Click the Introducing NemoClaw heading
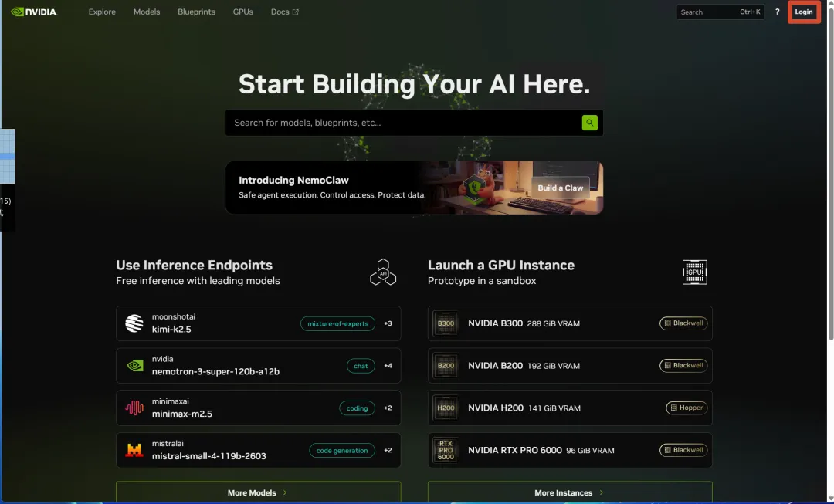The image size is (834, 504). pyautogui.click(x=293, y=181)
